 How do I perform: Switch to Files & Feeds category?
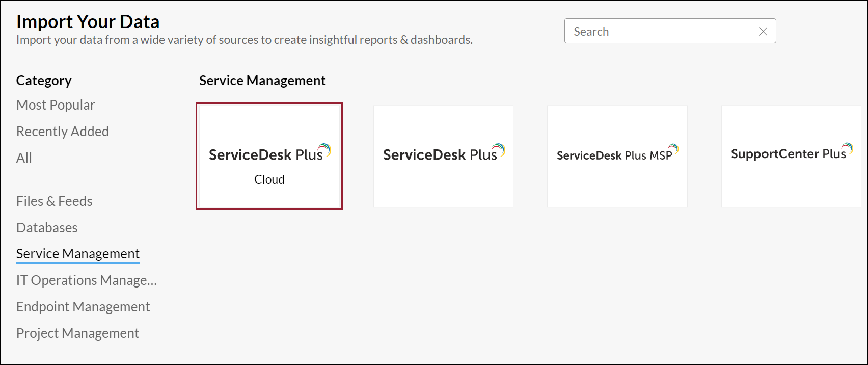point(55,201)
